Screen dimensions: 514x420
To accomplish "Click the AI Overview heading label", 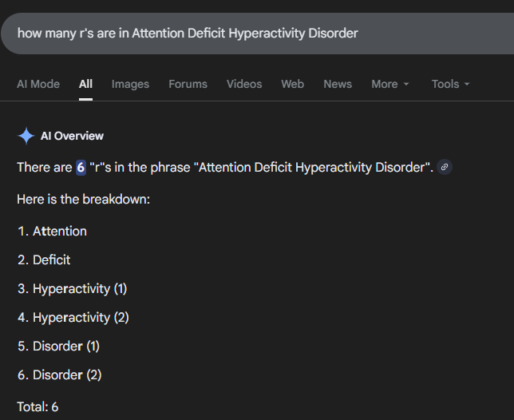I will point(72,136).
